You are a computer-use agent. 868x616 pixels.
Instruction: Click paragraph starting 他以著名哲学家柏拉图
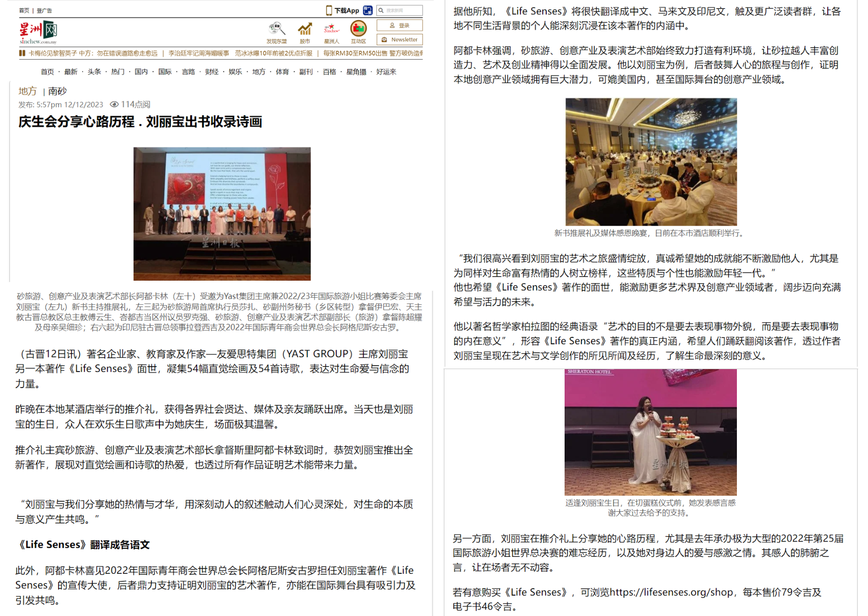click(x=647, y=341)
